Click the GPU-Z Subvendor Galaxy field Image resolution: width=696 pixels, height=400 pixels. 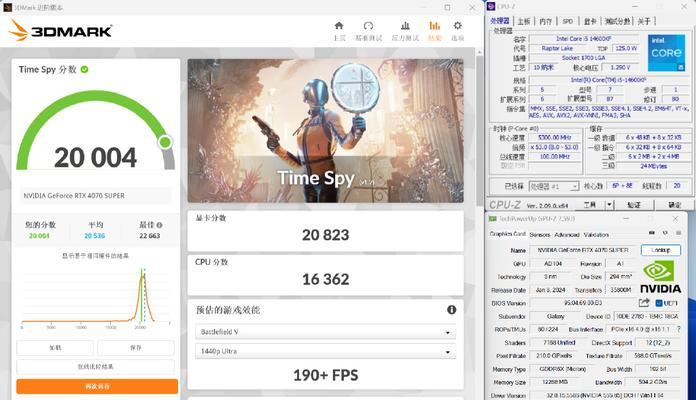555,317
